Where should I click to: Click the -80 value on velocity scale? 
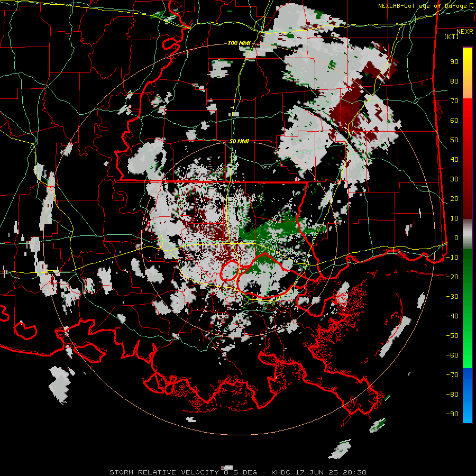point(452,395)
